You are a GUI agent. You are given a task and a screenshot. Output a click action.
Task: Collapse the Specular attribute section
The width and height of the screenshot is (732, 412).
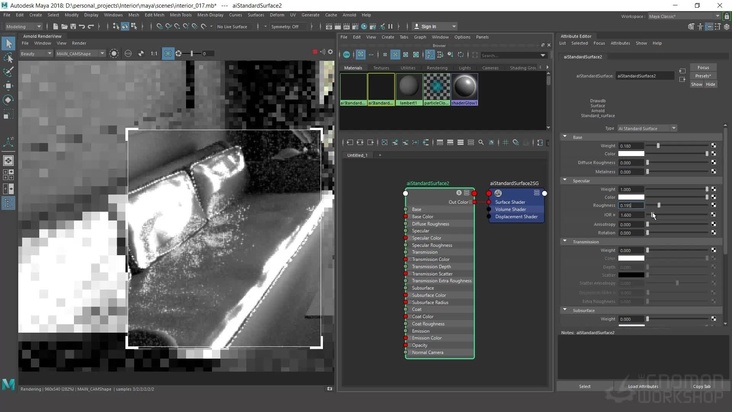pos(564,181)
